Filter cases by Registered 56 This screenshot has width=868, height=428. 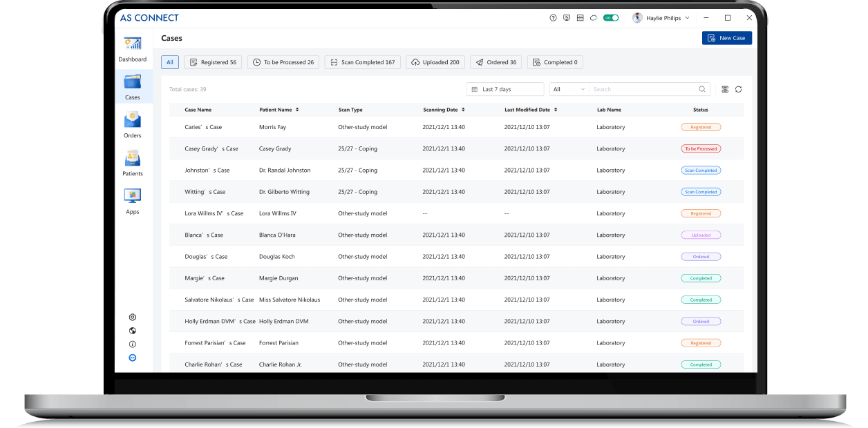click(x=213, y=62)
